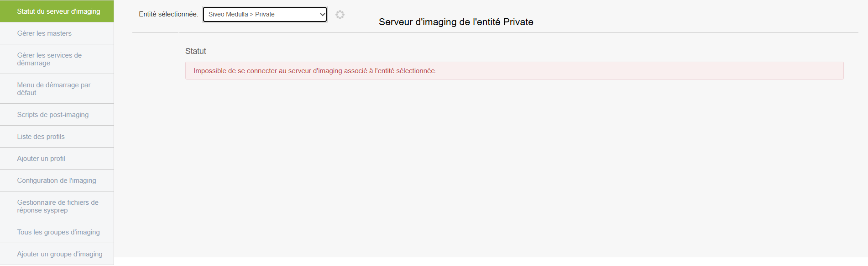View Tous les groupes d'imaging
This screenshot has height=266, width=868.
tap(57, 232)
